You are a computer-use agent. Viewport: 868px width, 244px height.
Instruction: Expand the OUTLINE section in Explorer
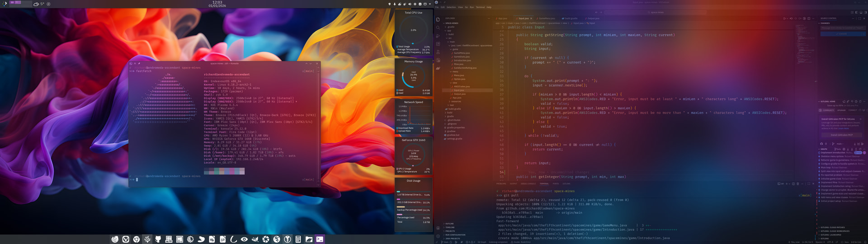pos(449,224)
